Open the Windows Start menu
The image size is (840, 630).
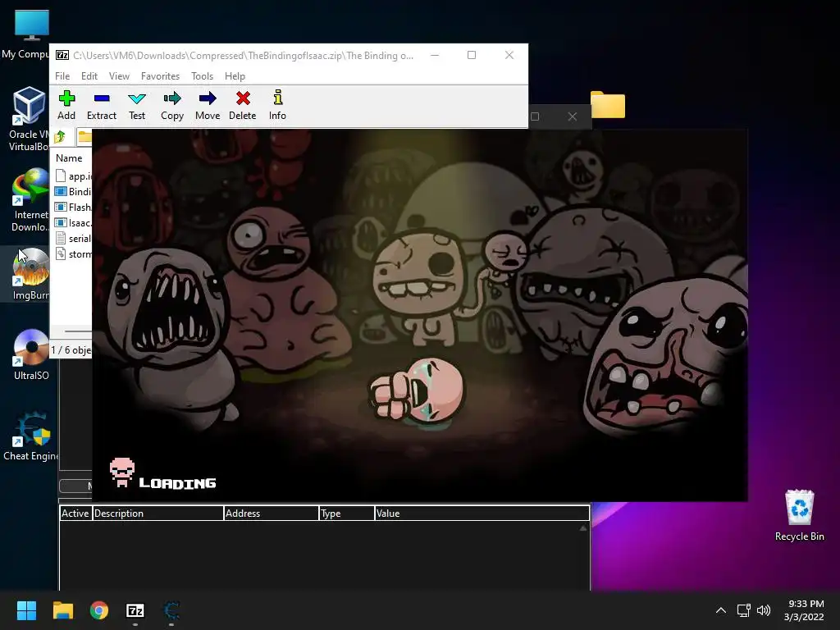point(26,610)
